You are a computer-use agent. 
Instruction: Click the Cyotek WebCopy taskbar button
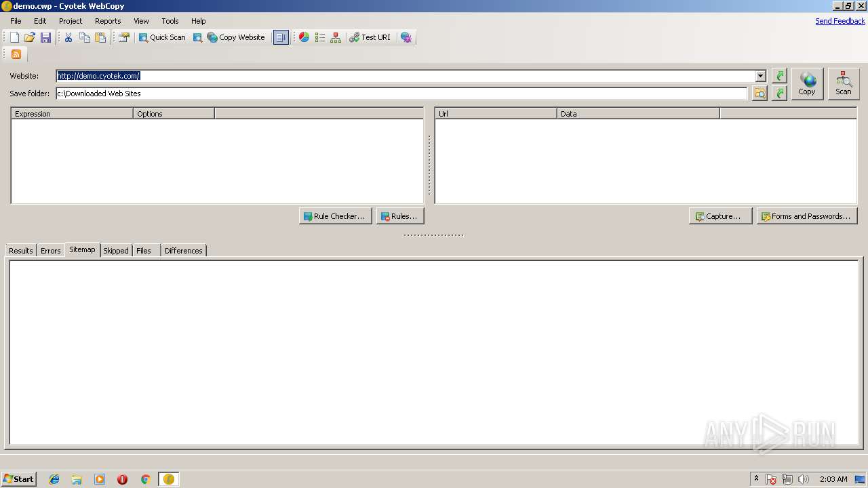(x=169, y=479)
